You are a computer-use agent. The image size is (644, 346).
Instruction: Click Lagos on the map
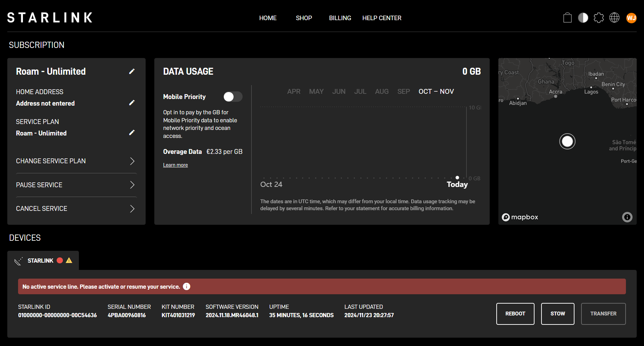coord(591,92)
